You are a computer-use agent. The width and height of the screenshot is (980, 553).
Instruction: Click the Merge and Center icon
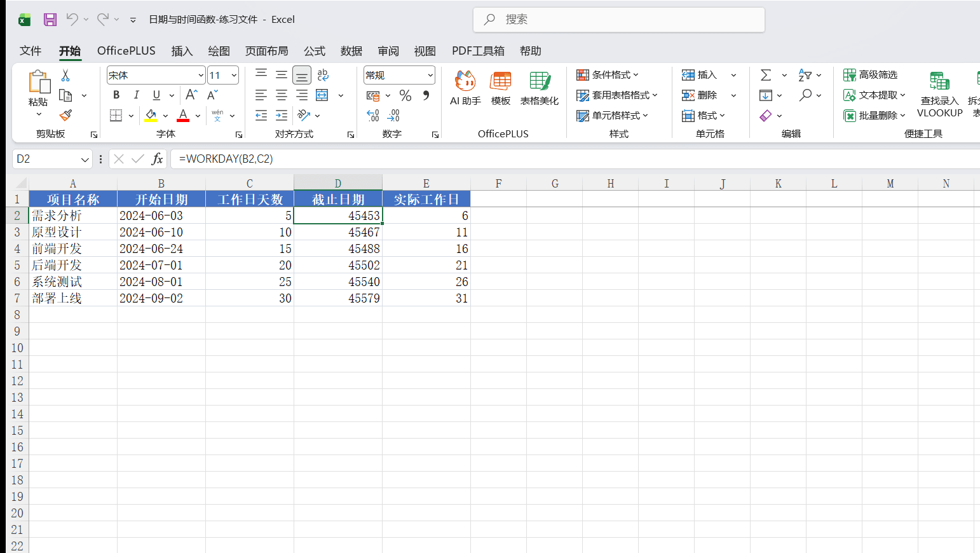point(322,95)
